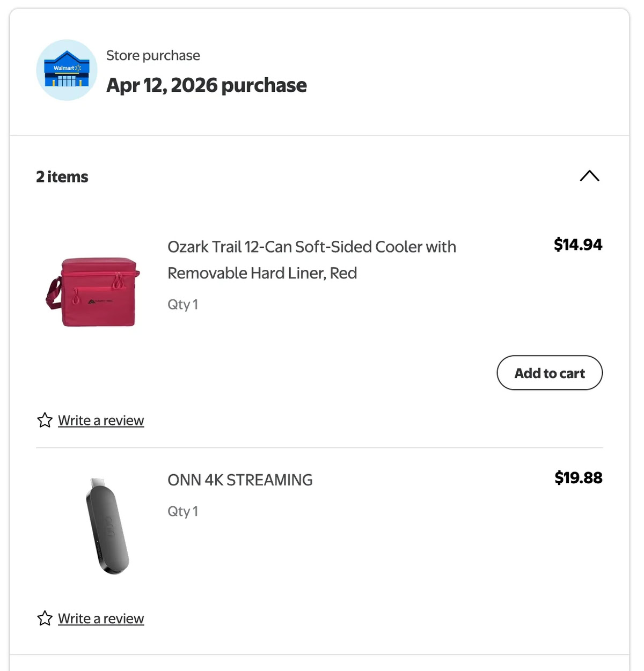The height and width of the screenshot is (671, 644).
Task: Click the Add to cart button outline
Action: click(549, 373)
